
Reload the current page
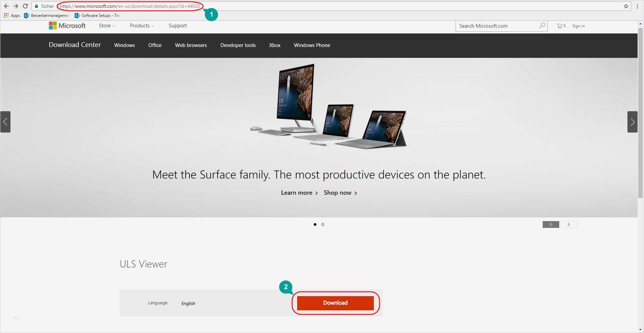point(25,6)
